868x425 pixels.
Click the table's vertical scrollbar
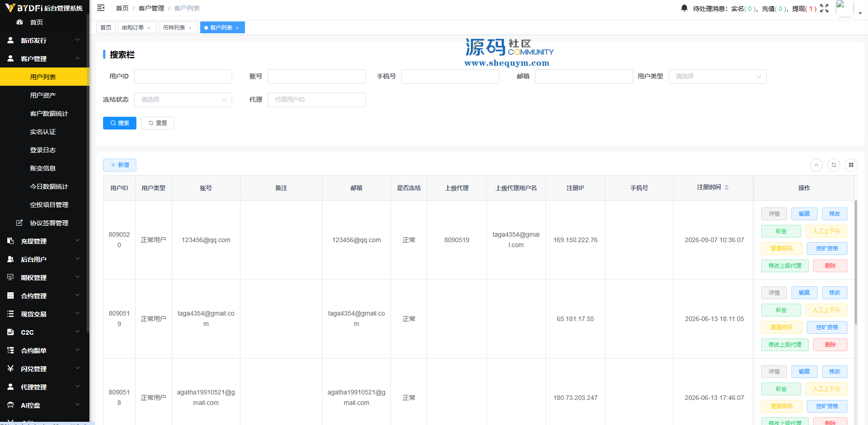pos(856,262)
